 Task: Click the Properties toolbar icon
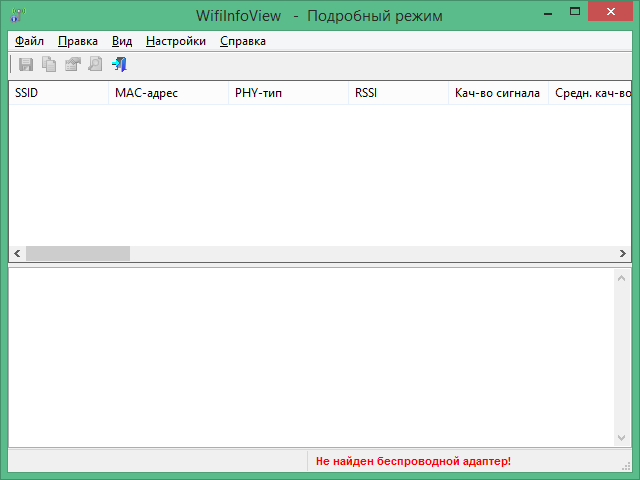point(72,65)
